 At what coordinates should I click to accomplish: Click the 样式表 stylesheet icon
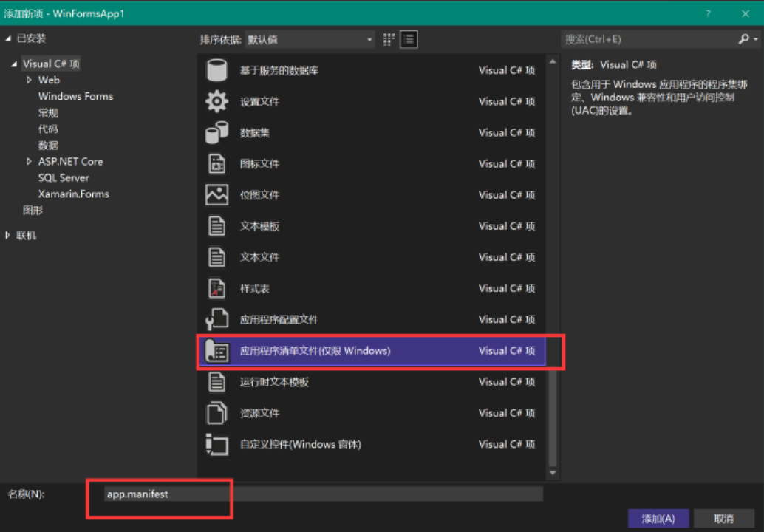[x=217, y=288]
